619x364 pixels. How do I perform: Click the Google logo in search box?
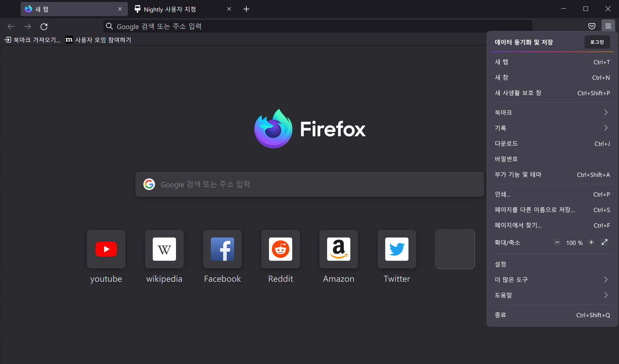(x=149, y=184)
